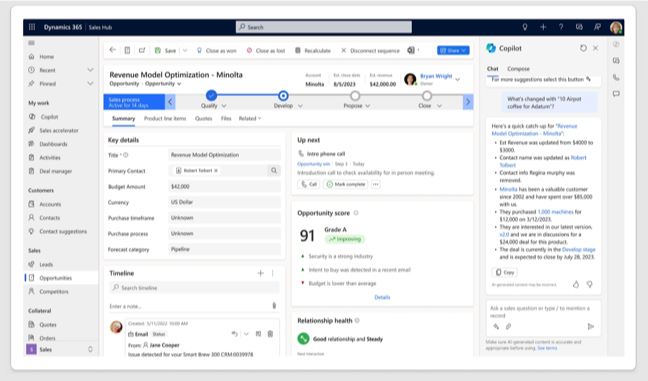Click the Budget Amount field
Screen dimensions: 648x381
pos(224,186)
